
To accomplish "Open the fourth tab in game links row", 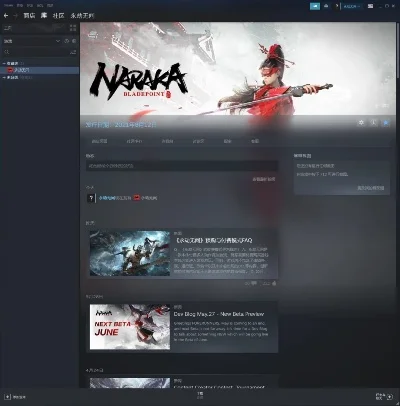I will (198, 141).
